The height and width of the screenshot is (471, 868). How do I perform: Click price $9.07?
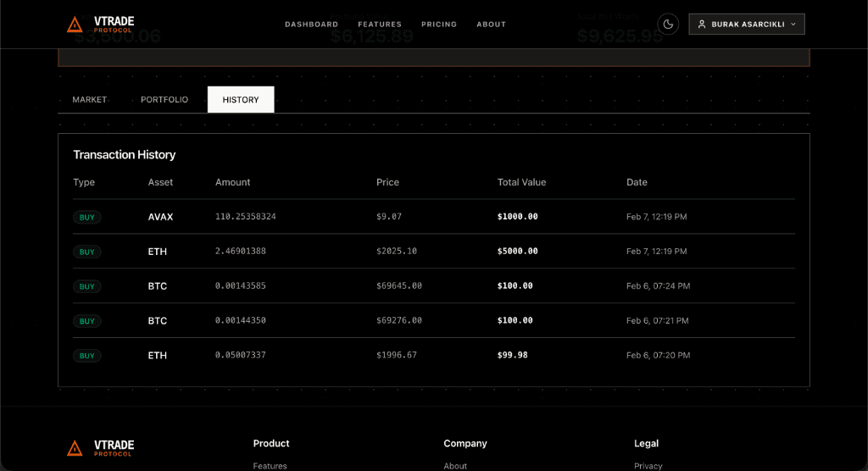[x=389, y=216]
